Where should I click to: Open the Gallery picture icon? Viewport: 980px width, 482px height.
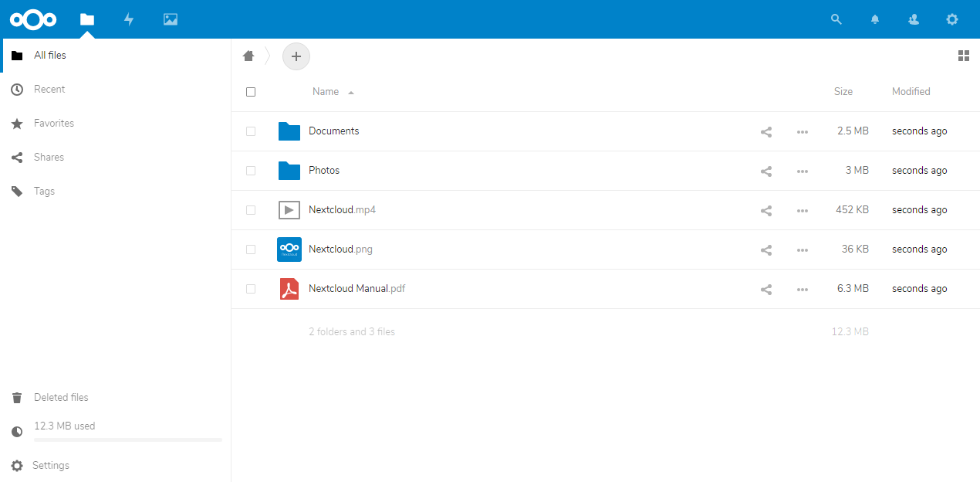point(171,19)
